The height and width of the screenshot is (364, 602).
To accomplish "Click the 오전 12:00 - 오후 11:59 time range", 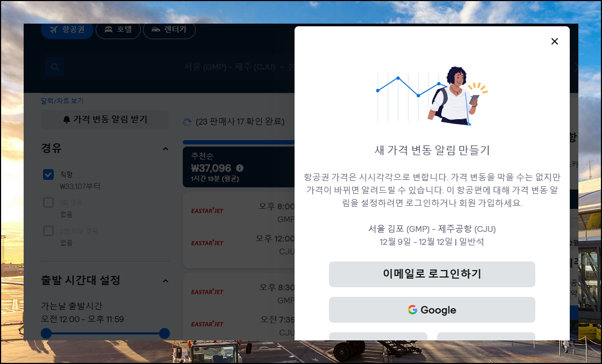I will pyautogui.click(x=83, y=319).
